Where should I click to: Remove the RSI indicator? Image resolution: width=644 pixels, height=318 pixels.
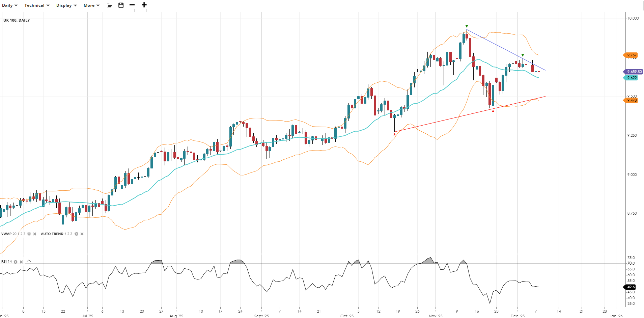pos(21,262)
